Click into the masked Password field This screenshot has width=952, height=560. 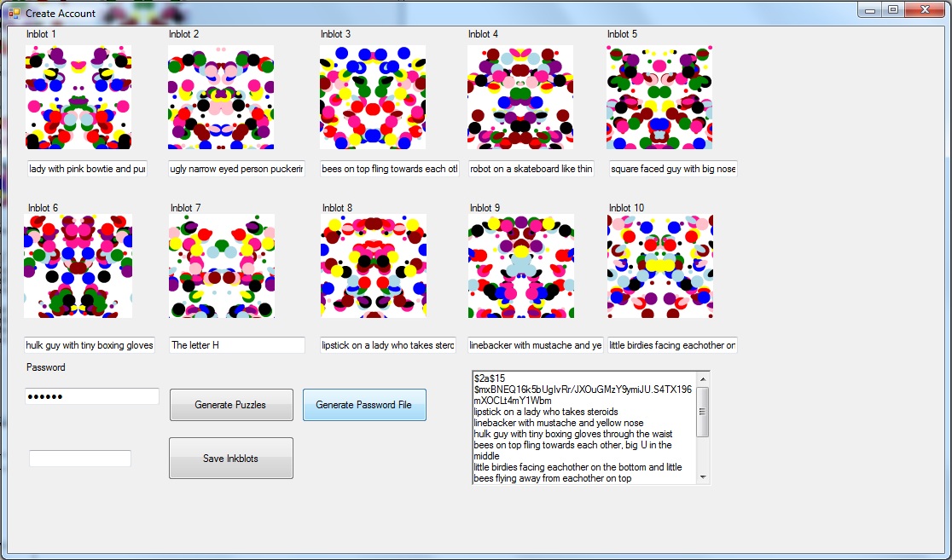pyautogui.click(x=91, y=397)
